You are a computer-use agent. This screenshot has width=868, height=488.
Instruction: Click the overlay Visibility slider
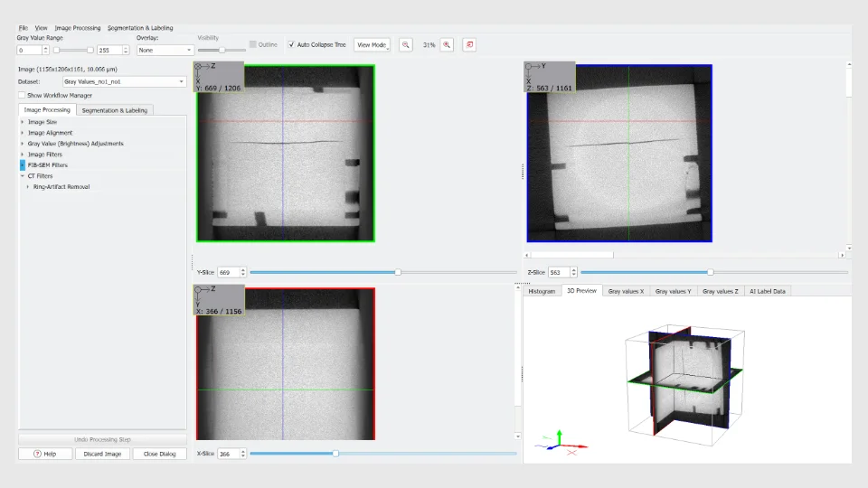coord(222,50)
